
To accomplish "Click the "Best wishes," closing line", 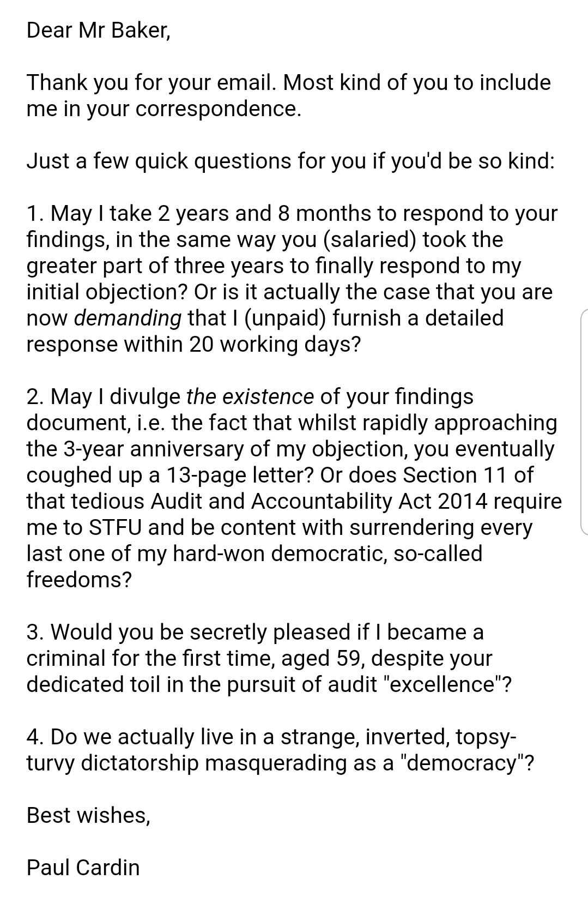I will 88,815.
